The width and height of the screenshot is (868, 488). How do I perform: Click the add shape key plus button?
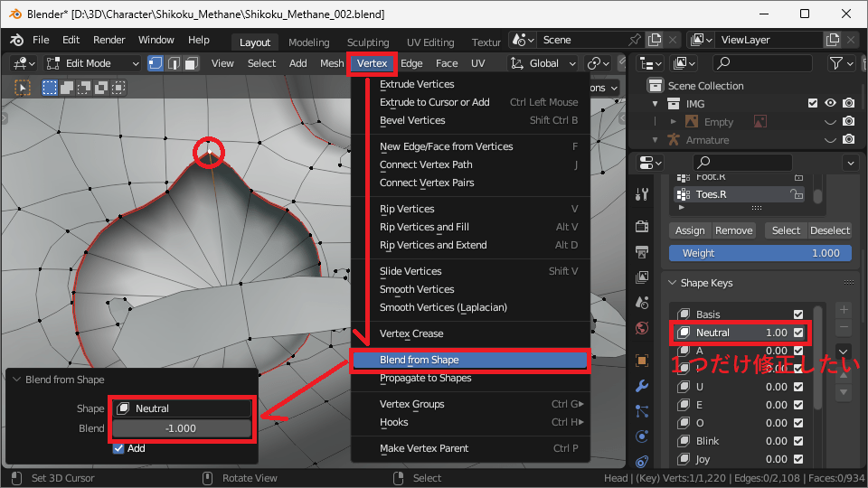(x=844, y=309)
